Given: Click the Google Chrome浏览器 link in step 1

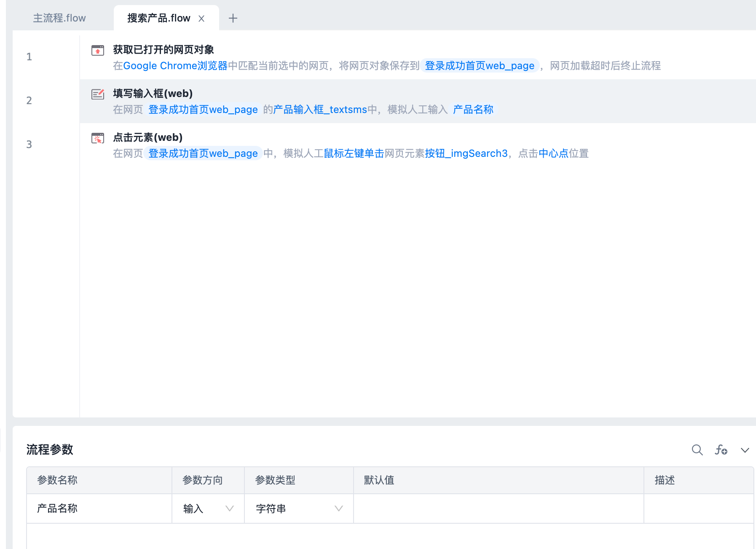Looking at the screenshot, I should click(175, 66).
